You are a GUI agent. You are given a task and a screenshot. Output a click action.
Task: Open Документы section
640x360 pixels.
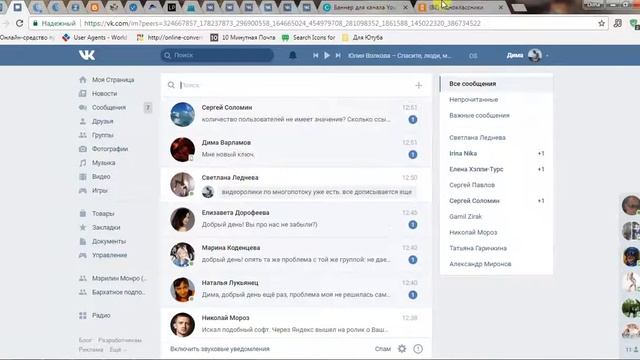(109, 241)
